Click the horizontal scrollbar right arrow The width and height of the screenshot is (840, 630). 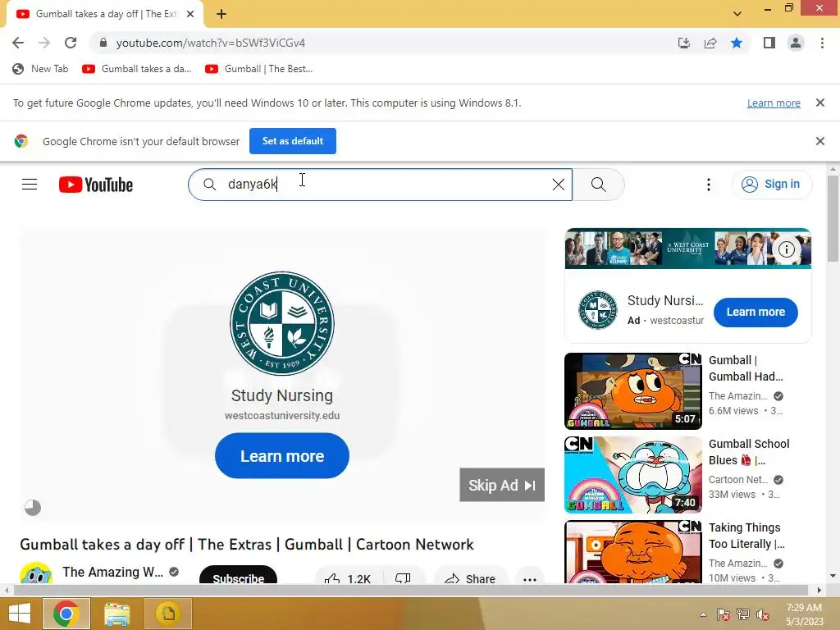click(x=819, y=591)
